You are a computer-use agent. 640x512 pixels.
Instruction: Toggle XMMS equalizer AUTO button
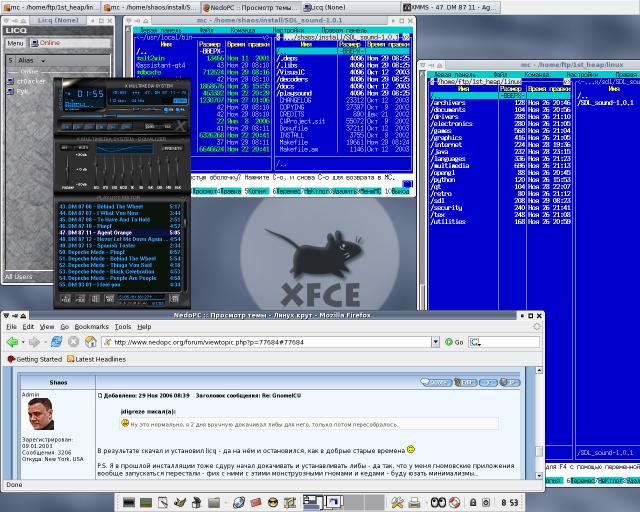pyautogui.click(x=83, y=147)
